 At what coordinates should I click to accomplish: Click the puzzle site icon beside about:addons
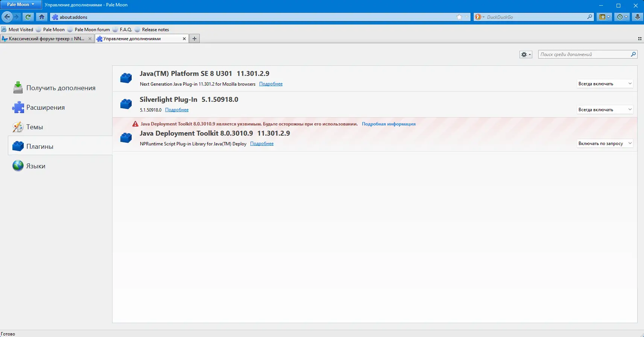pos(55,17)
